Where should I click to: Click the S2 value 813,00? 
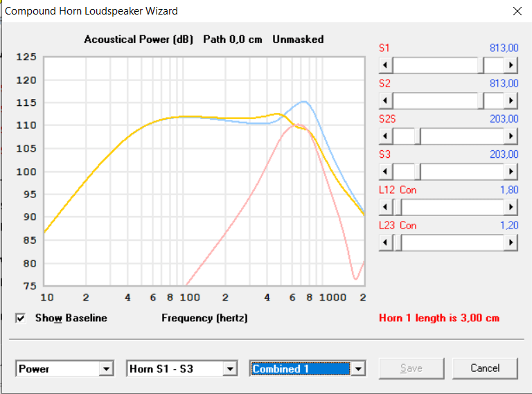[504, 83]
